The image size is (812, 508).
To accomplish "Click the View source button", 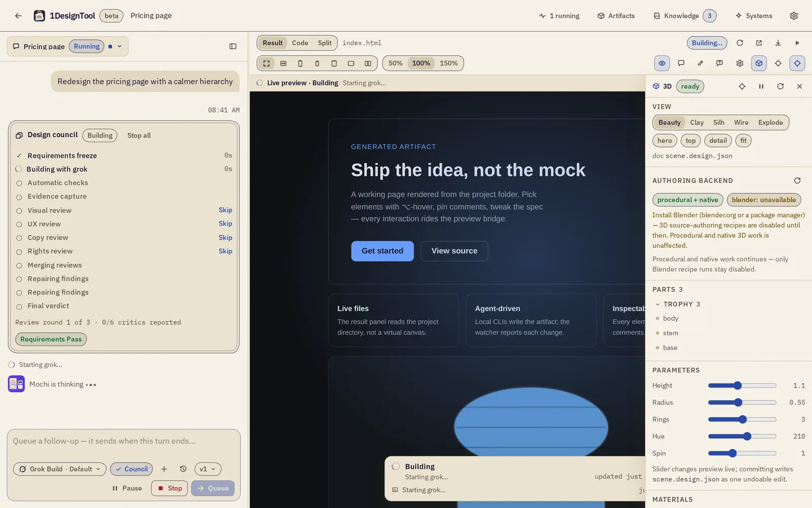I will pyautogui.click(x=454, y=251).
